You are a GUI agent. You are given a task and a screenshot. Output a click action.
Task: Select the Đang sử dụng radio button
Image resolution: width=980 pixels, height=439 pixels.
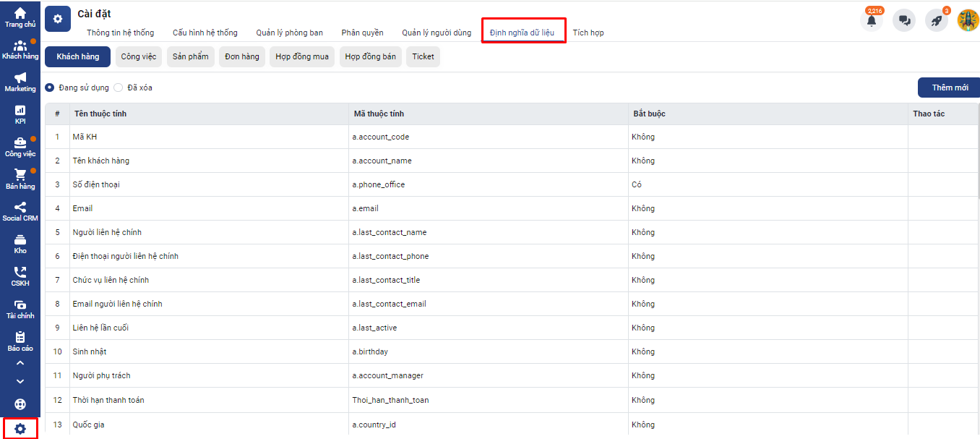coord(50,88)
